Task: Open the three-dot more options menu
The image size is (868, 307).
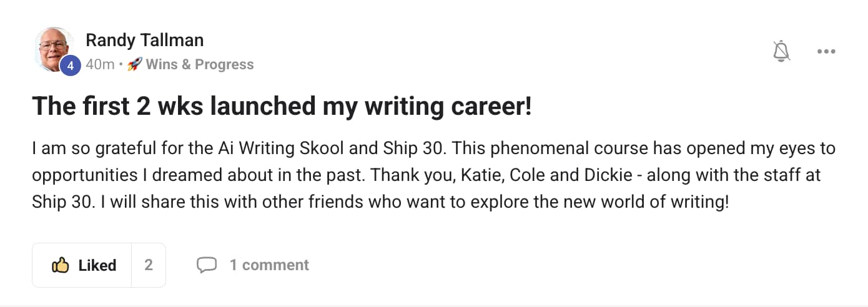Action: pyautogui.click(x=826, y=51)
